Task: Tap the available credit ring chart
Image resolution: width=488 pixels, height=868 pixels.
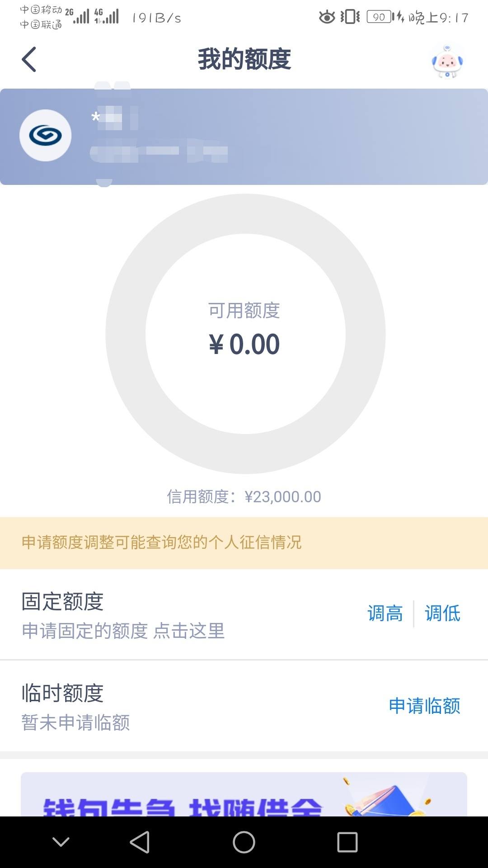Action: 245,334
